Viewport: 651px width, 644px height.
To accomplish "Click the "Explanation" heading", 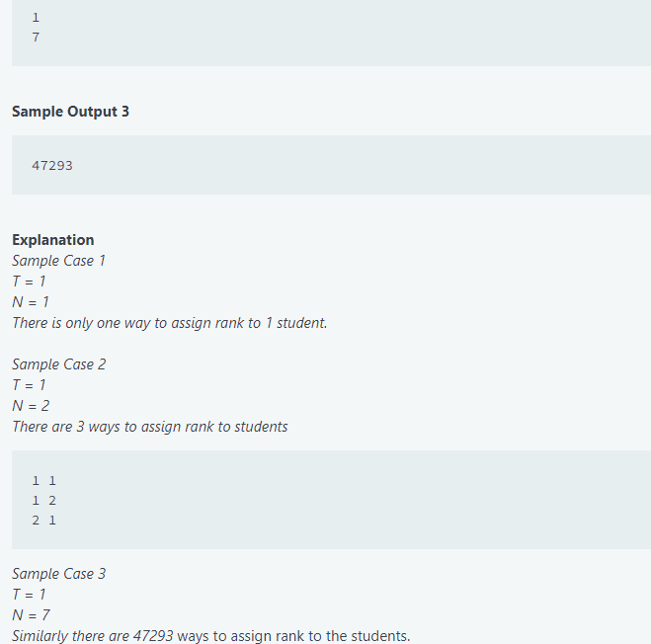I will click(x=53, y=240).
